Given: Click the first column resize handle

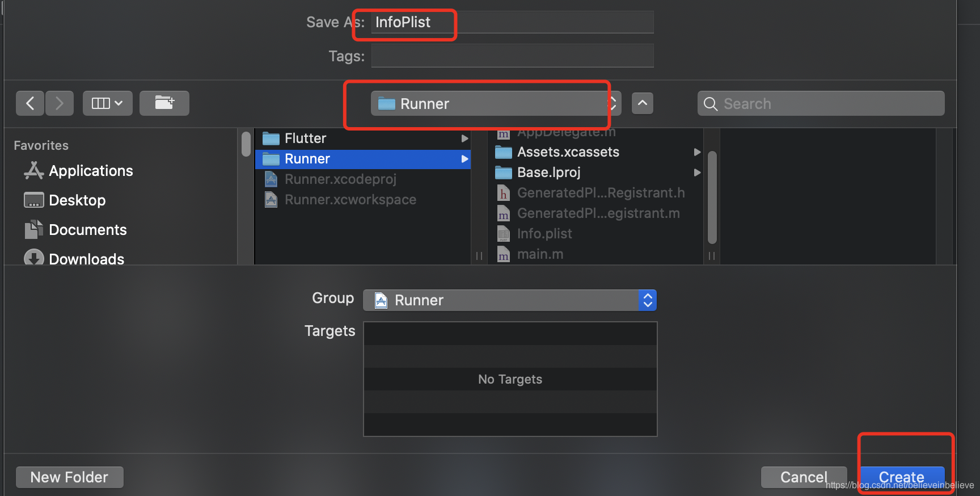Looking at the screenshot, I should tap(479, 256).
